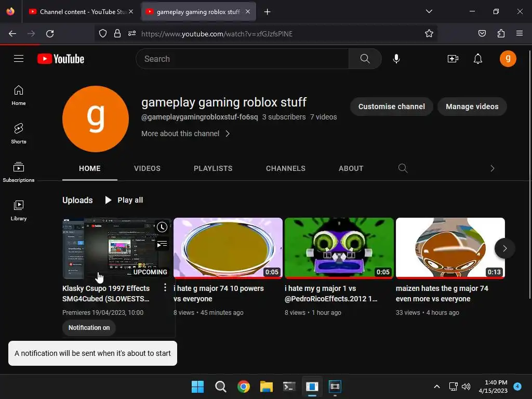Open Klasky Csupo upcoming video thumbnail

click(x=117, y=248)
